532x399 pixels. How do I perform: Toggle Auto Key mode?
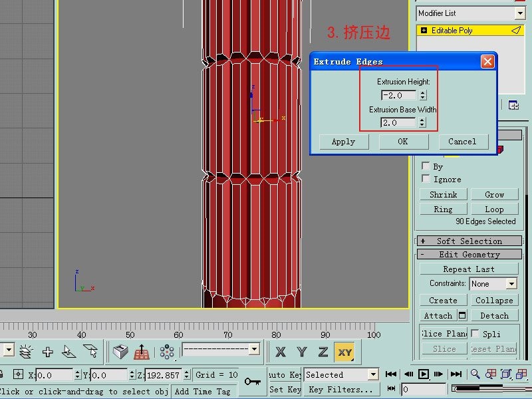click(285, 374)
